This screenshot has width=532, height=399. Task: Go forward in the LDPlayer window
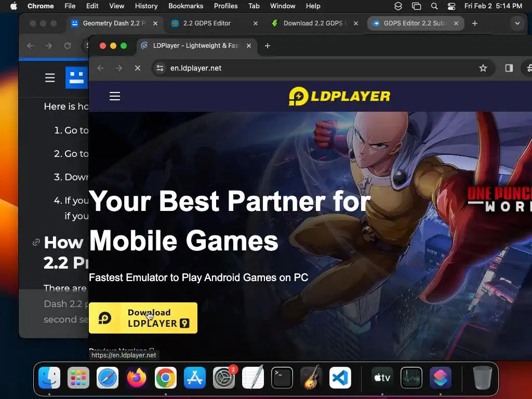click(119, 68)
